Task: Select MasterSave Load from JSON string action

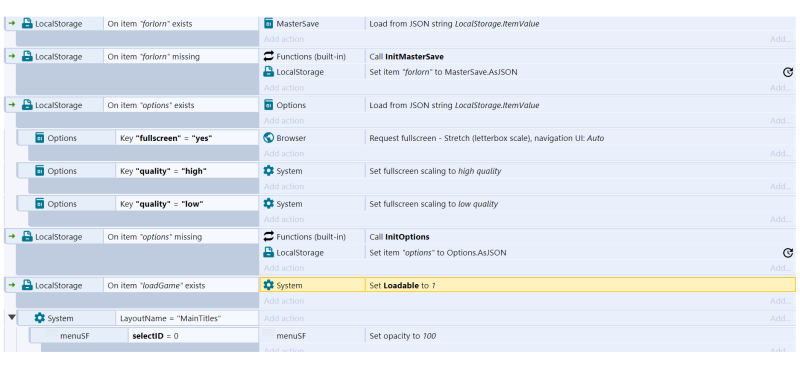Action: [580, 23]
